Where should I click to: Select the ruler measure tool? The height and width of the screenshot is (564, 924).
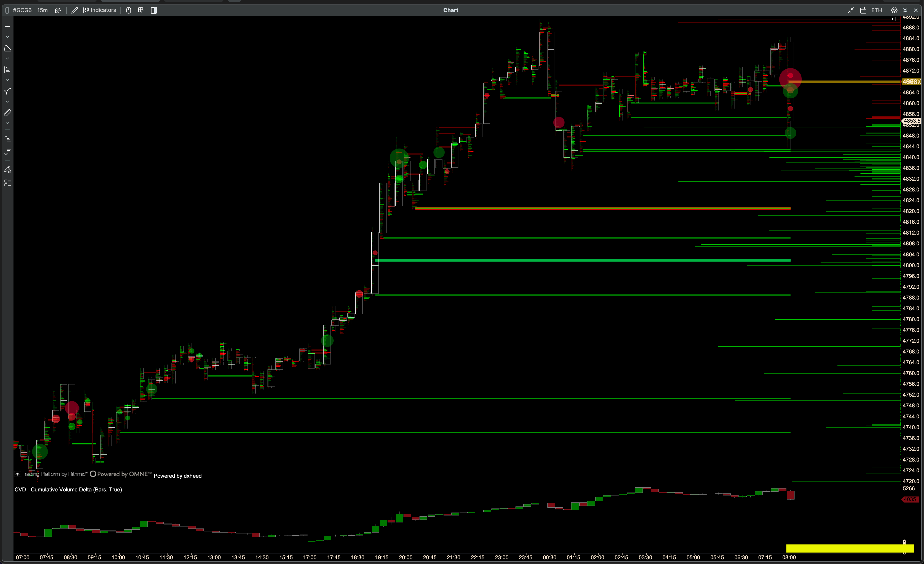click(7, 113)
